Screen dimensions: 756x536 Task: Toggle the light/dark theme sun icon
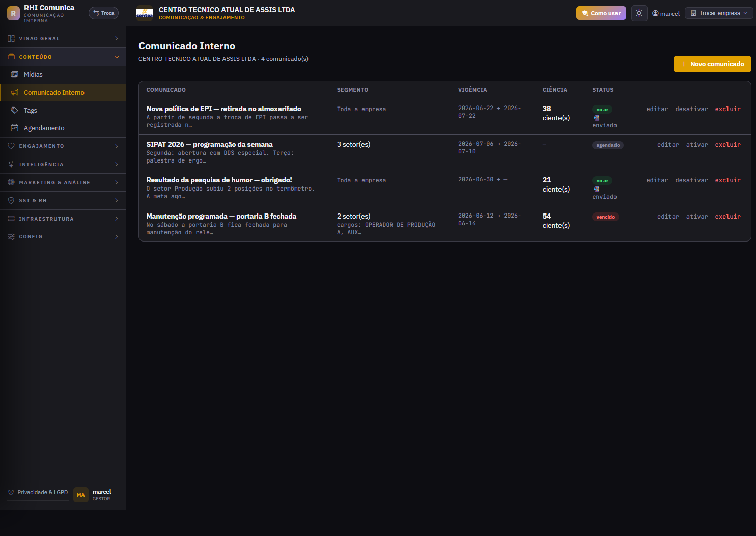click(639, 13)
